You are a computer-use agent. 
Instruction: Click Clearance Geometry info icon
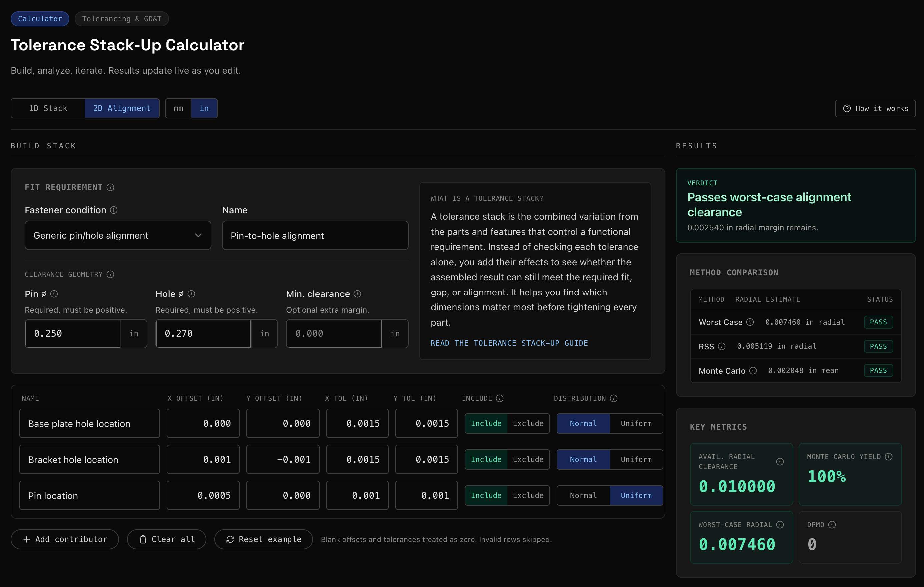tap(110, 274)
